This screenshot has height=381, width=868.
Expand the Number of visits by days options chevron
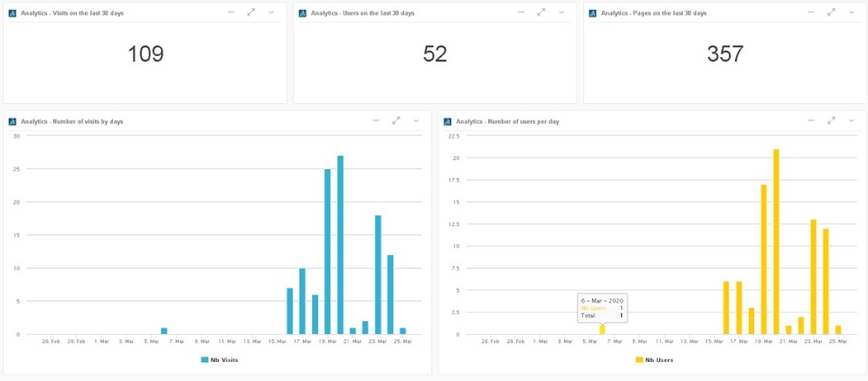[x=416, y=120]
